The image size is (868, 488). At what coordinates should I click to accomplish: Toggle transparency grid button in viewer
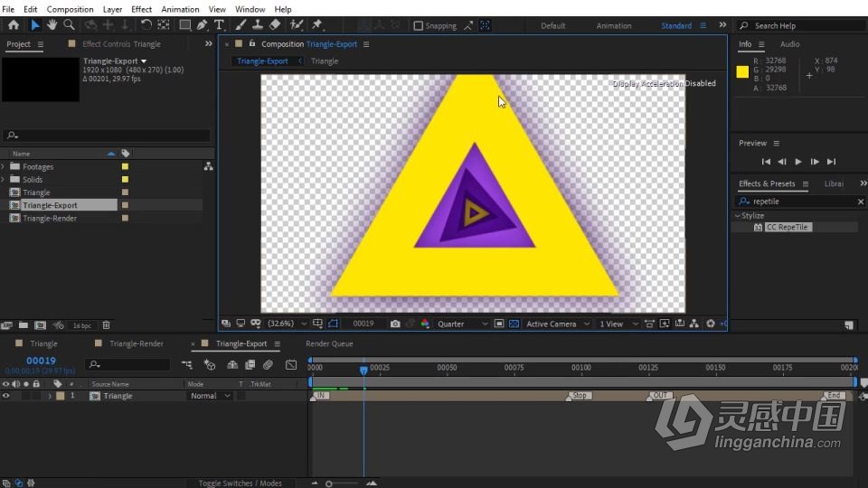coord(514,324)
